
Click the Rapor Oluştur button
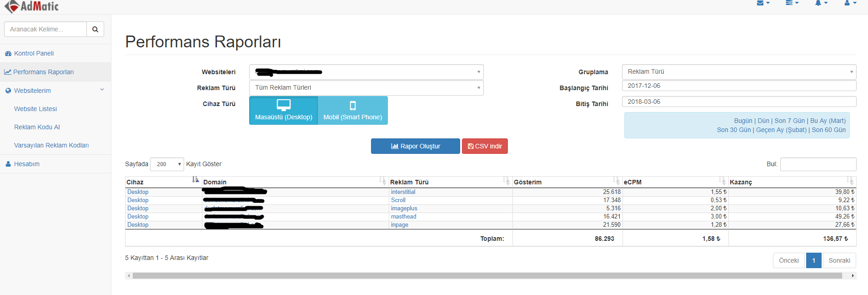coord(416,146)
